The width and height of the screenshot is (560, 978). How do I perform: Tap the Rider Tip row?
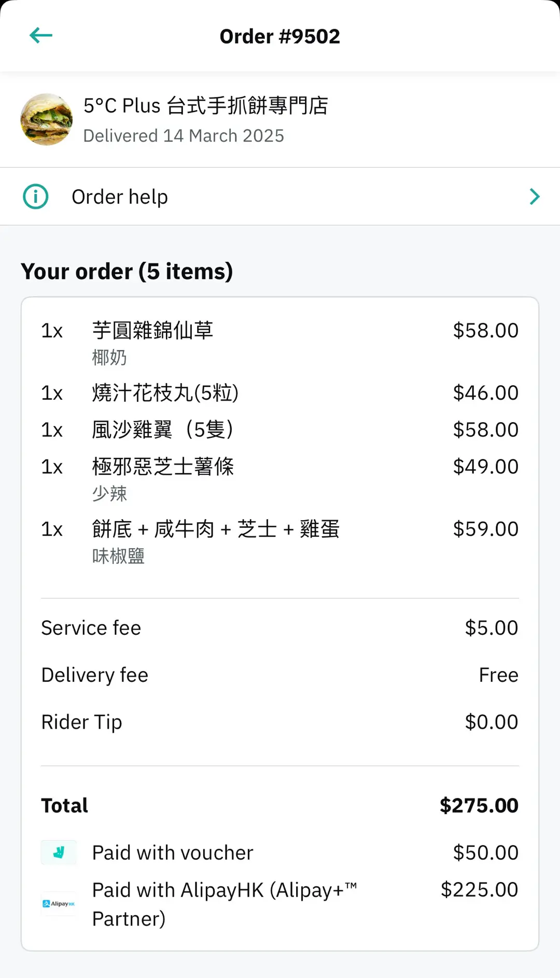click(x=280, y=722)
